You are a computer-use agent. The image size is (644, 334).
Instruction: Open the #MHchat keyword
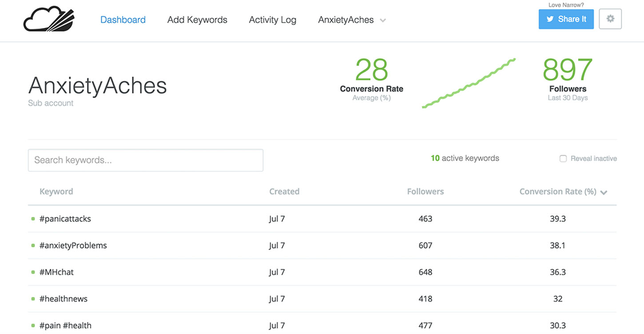tap(56, 272)
